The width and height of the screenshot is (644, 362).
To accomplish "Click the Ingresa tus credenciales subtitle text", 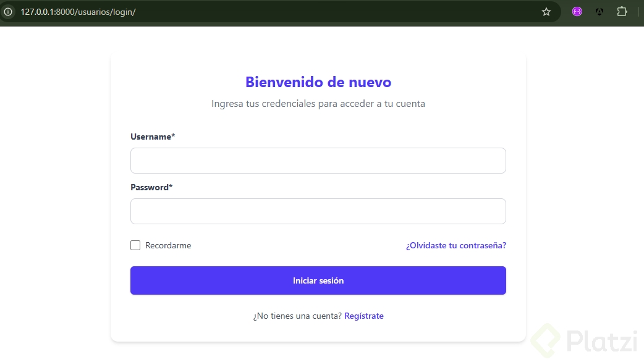I will click(x=318, y=104).
